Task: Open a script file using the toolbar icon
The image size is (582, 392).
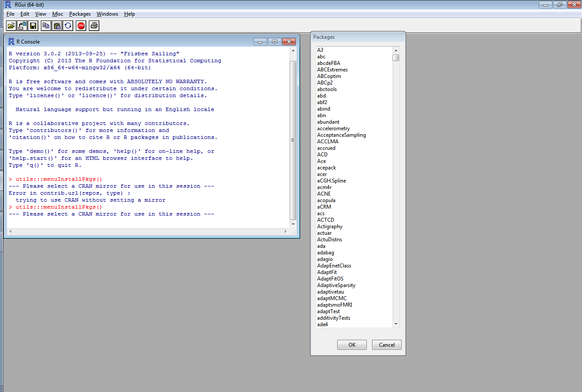Action: [11, 25]
